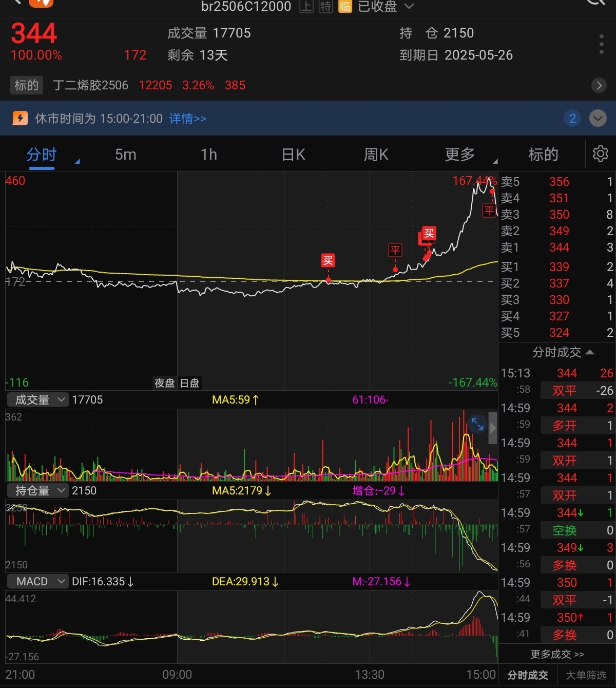Tap the 买5 price 324 row
The width and height of the screenshot is (616, 688).
557,333
